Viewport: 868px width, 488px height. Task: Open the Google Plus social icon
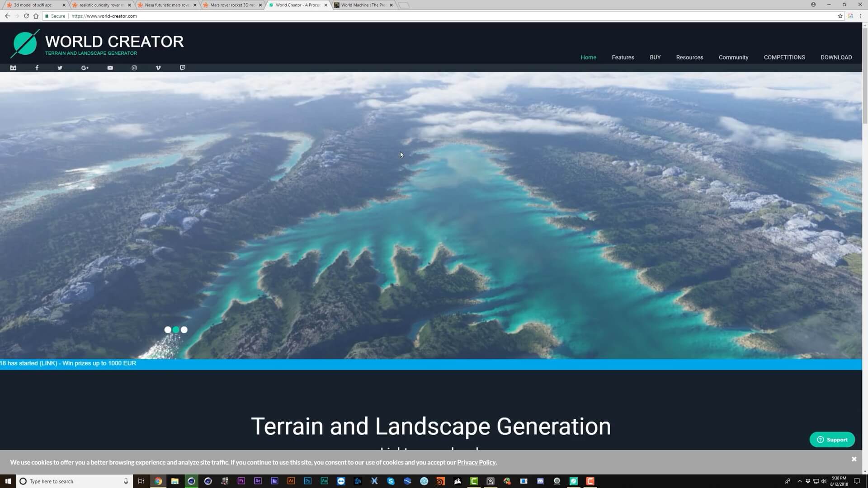(85, 68)
